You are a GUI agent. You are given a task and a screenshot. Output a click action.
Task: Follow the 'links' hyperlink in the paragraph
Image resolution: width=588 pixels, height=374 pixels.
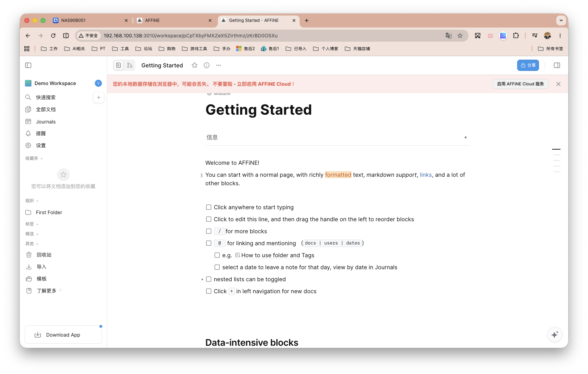tap(426, 175)
